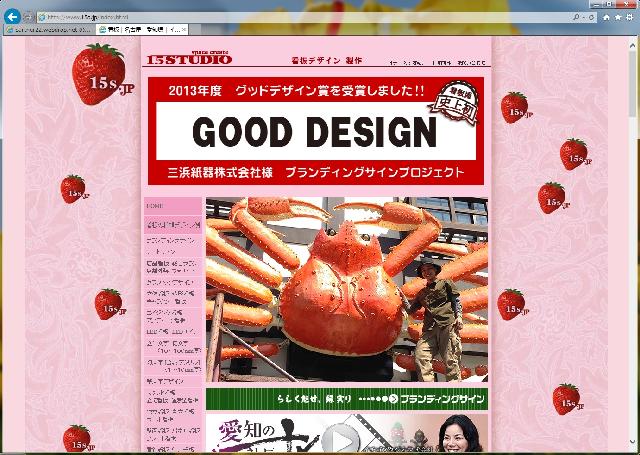Image resolution: width=640 pixels, height=455 pixels.
Task: Focus the browser address bar URL field
Action: (304, 17)
